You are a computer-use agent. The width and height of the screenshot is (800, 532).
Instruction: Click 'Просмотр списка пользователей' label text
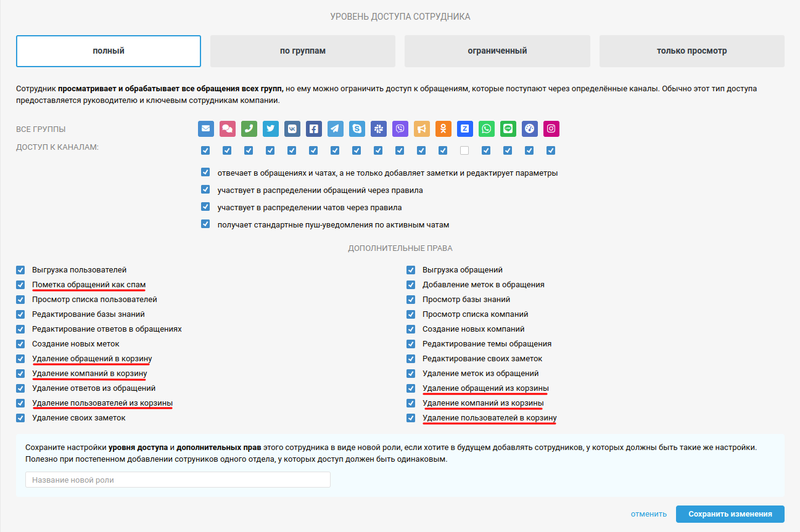point(94,300)
